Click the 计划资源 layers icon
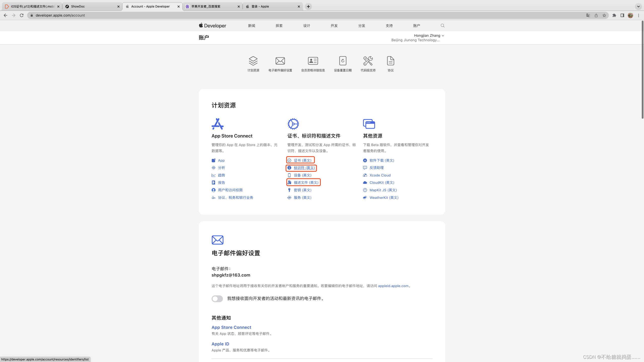Image resolution: width=644 pixels, height=362 pixels. click(x=253, y=61)
